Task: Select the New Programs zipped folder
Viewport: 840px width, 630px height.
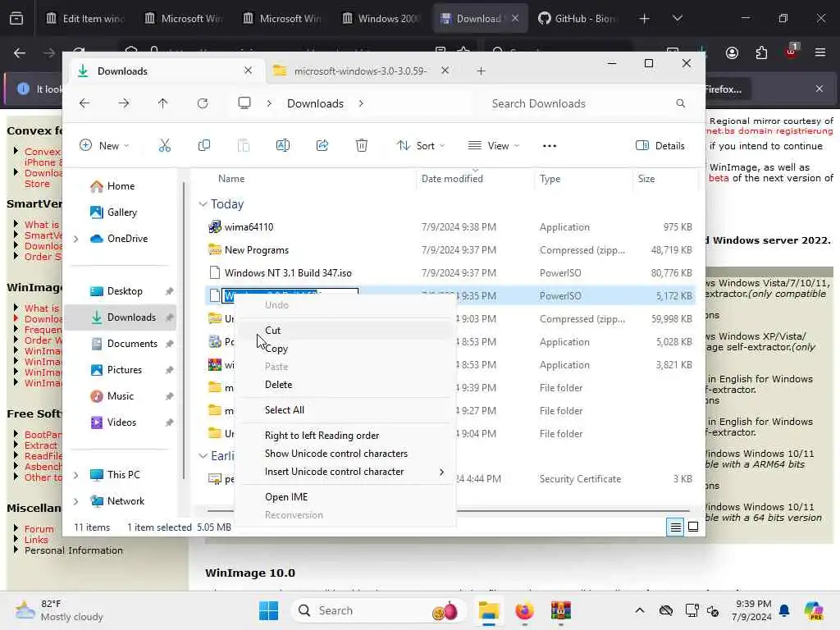Action: point(450,250)
